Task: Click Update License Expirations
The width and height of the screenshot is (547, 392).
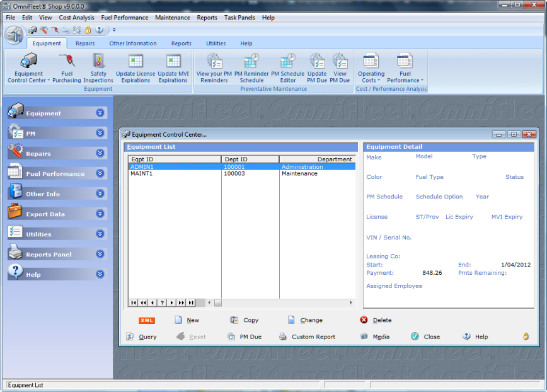Action: pyautogui.click(x=135, y=68)
